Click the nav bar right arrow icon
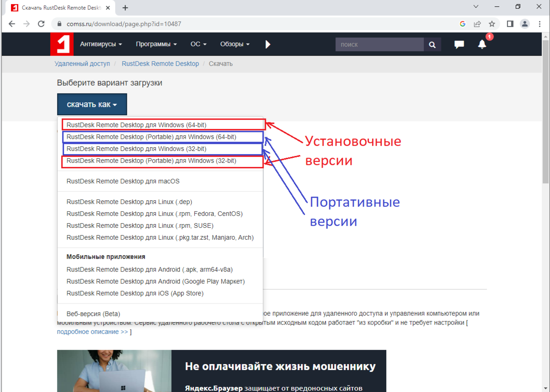Image resolution: width=550 pixels, height=392 pixels. coord(268,44)
